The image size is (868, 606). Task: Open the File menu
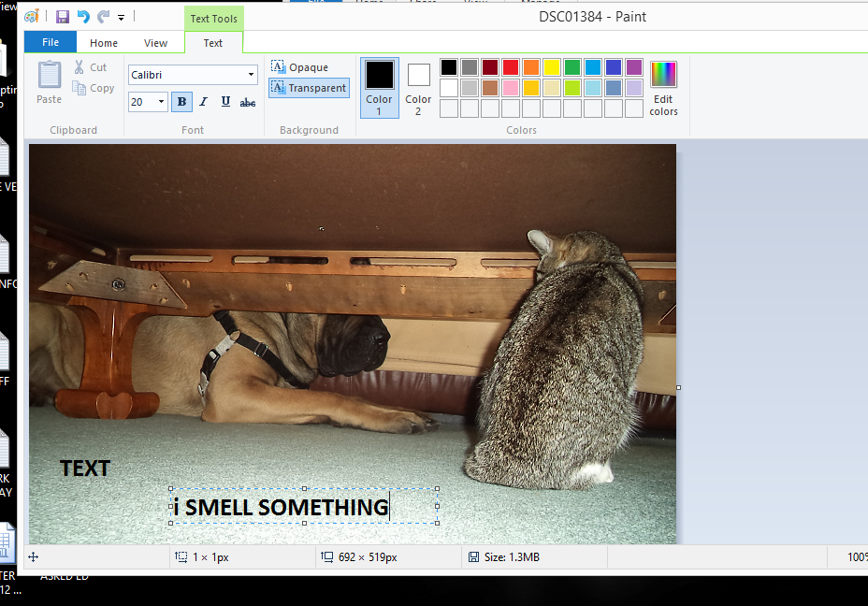(51, 42)
